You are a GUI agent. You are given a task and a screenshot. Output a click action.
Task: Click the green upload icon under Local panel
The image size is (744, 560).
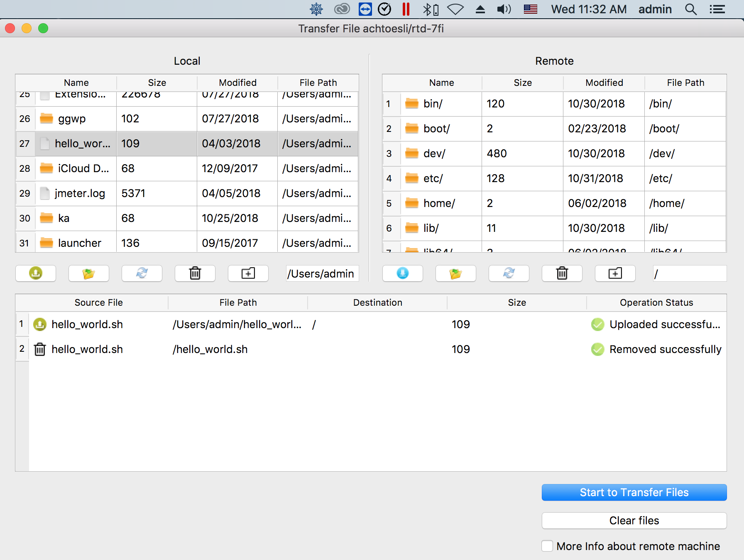[35, 273]
